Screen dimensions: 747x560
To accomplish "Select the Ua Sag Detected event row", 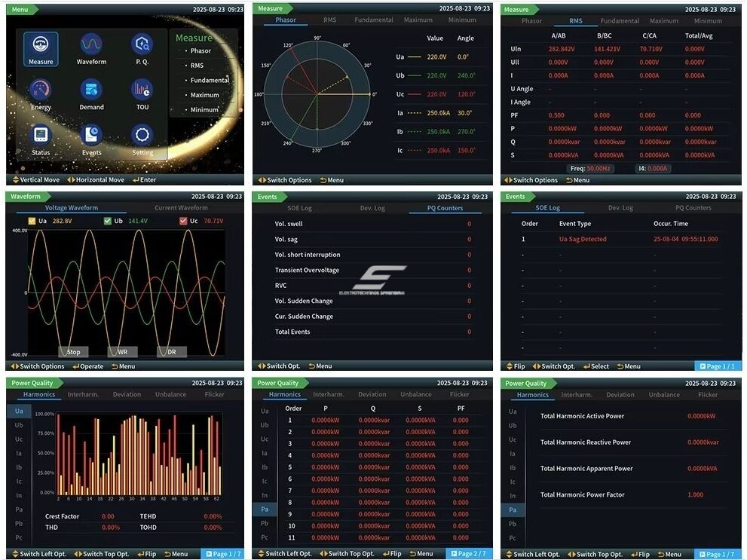I will tap(621, 239).
